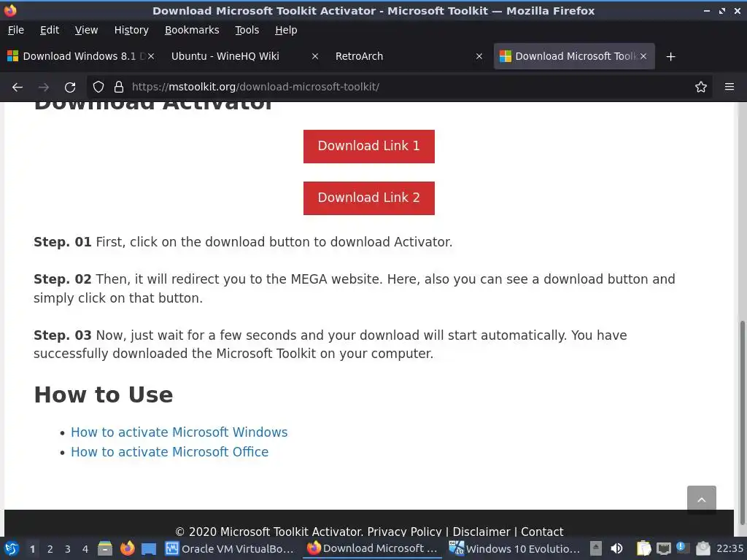Open the File menu

pyautogui.click(x=16, y=30)
